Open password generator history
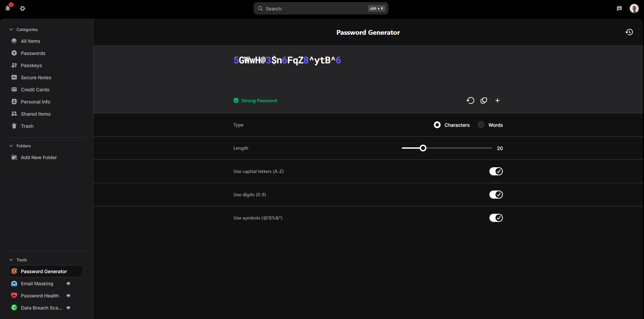 point(629,32)
